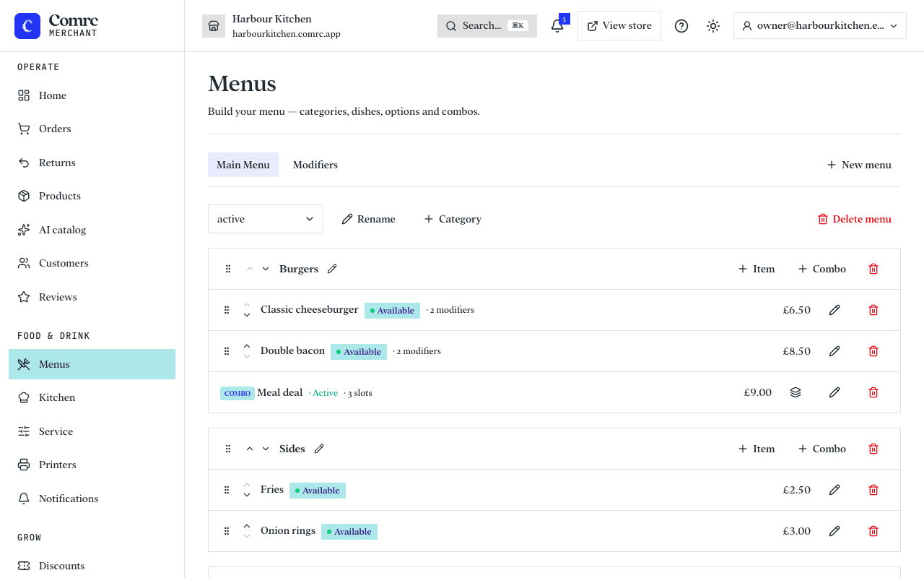Rename Burgers category via pencil icon
The width and height of the screenshot is (924, 578).
332,269
